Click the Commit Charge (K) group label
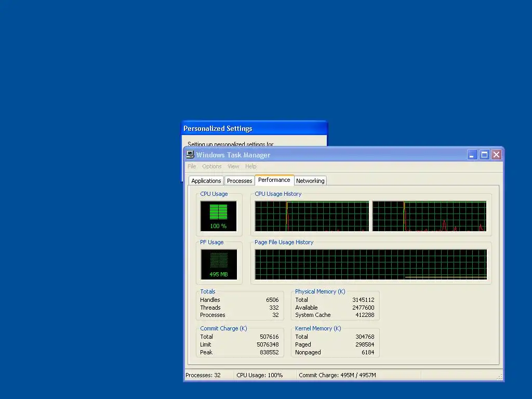Screen dimensions: 532x399 223,328
